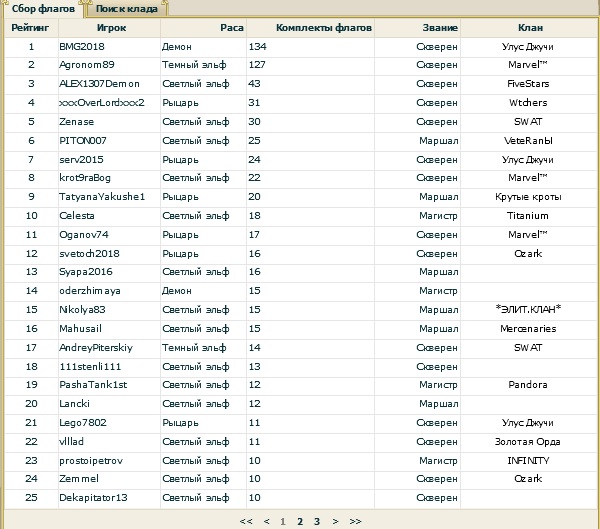Image resolution: width=600 pixels, height=529 pixels.
Task: Go to last page with >> link
Action: 355,521
